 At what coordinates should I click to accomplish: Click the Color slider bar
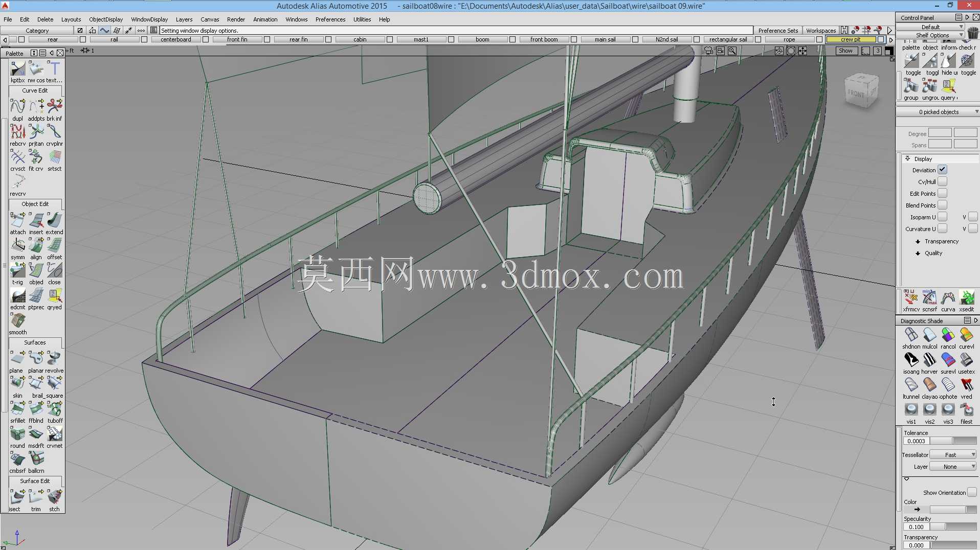pos(953,510)
